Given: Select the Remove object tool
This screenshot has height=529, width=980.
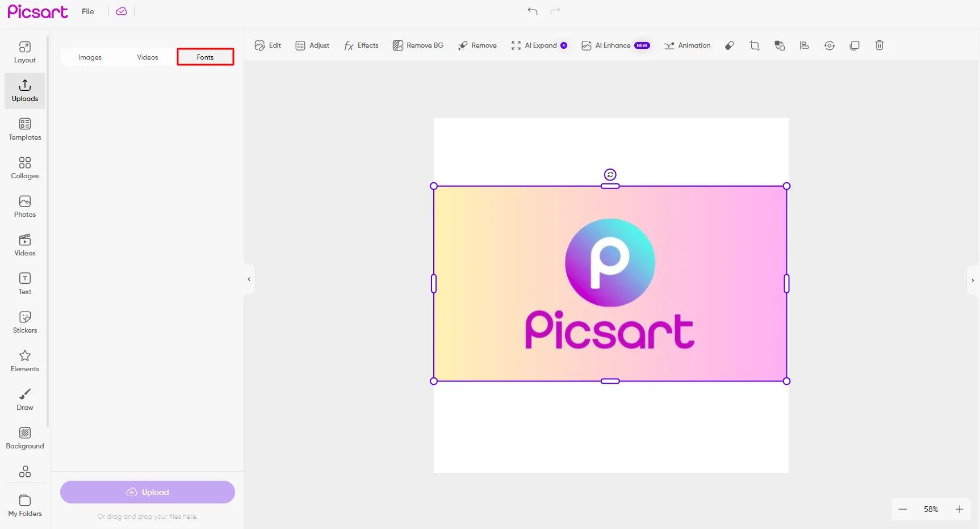Looking at the screenshot, I should 478,45.
